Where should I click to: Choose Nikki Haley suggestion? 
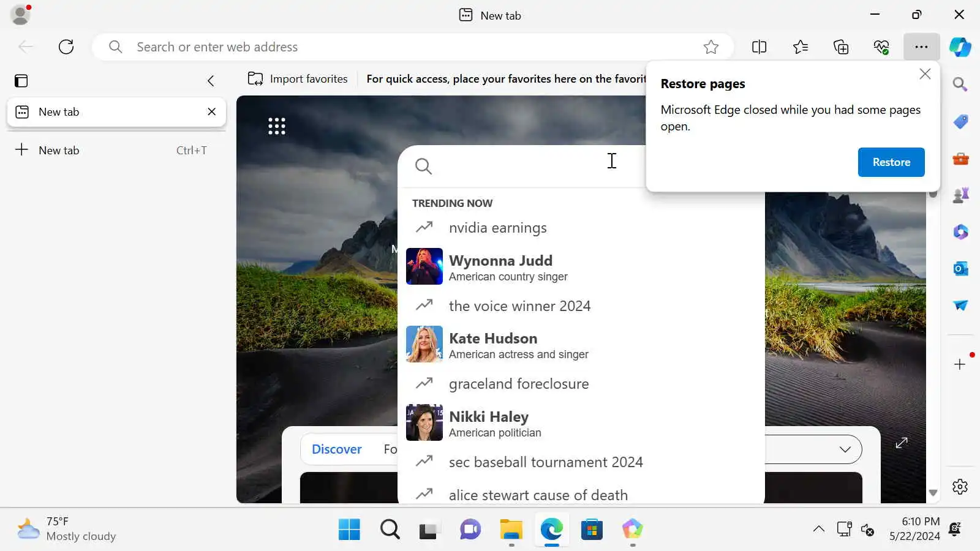(x=581, y=423)
